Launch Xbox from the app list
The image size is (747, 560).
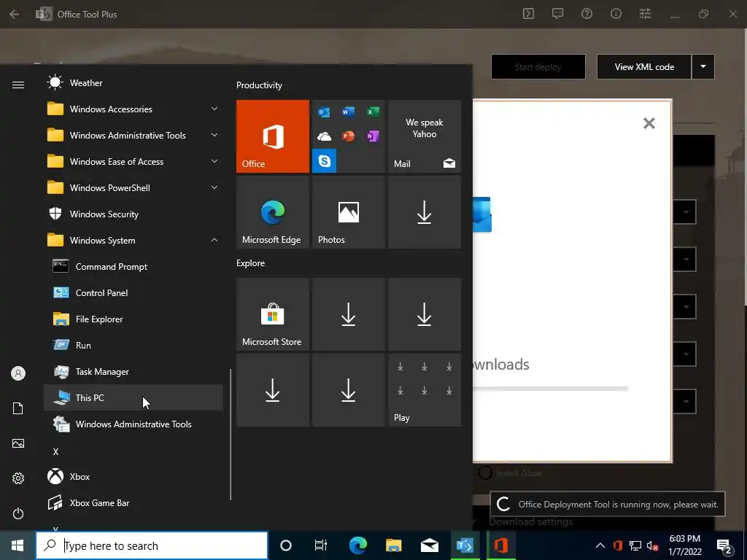[133, 477]
